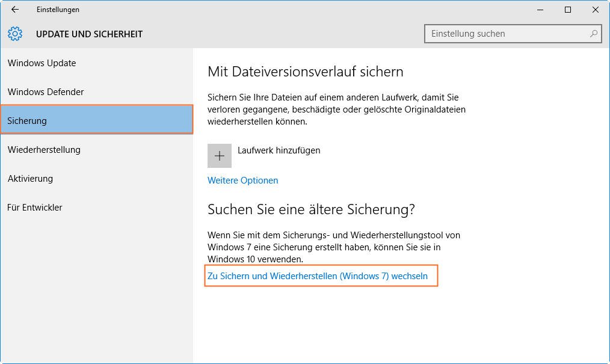Image resolution: width=610 pixels, height=364 pixels.
Task: Click the 'Suchen Sie eine ältere Sicherung?' heading
Action: [x=311, y=209]
